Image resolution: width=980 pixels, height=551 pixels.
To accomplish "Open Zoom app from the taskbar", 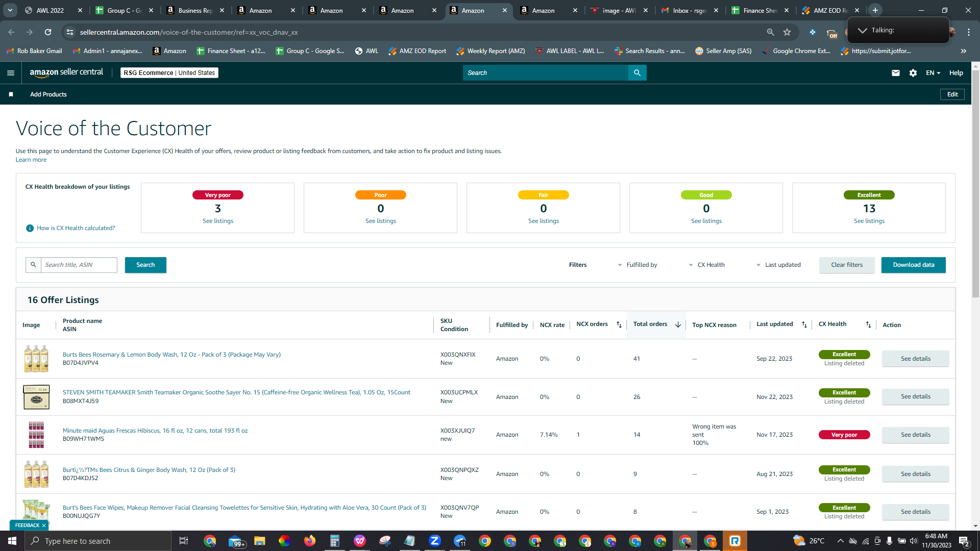I will click(435, 541).
